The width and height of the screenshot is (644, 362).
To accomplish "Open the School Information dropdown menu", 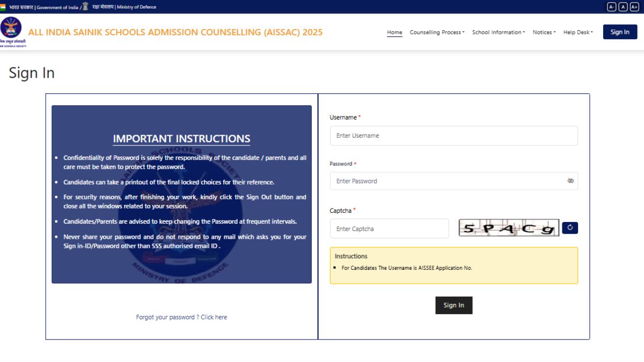I will 498,32.
